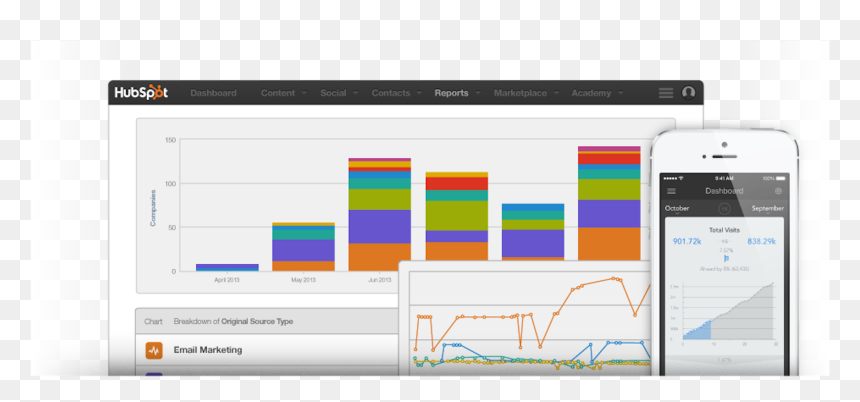This screenshot has width=860, height=402.
Task: Click the blue top segment of fifth bar
Action: (x=533, y=207)
